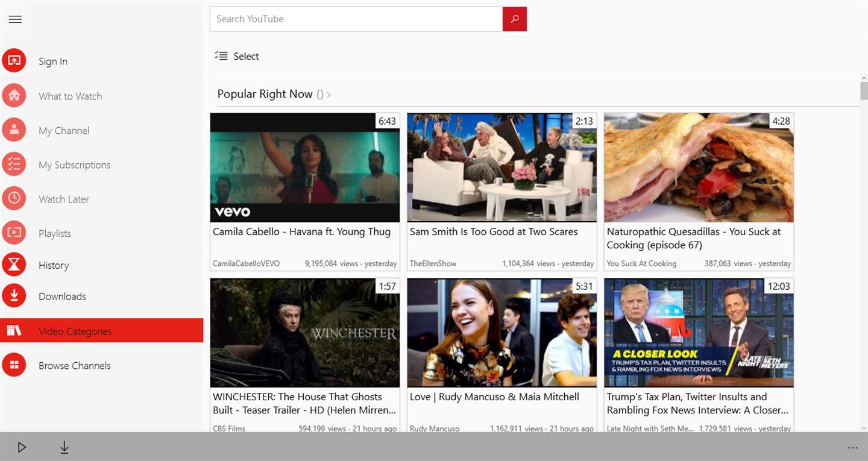Open Browse Channels
Viewport: 868px width, 461px height.
tap(101, 365)
